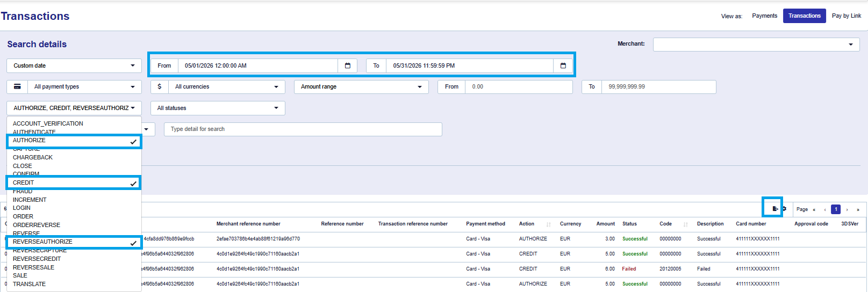
Task: Click the credit card payment type icon
Action: [x=17, y=86]
